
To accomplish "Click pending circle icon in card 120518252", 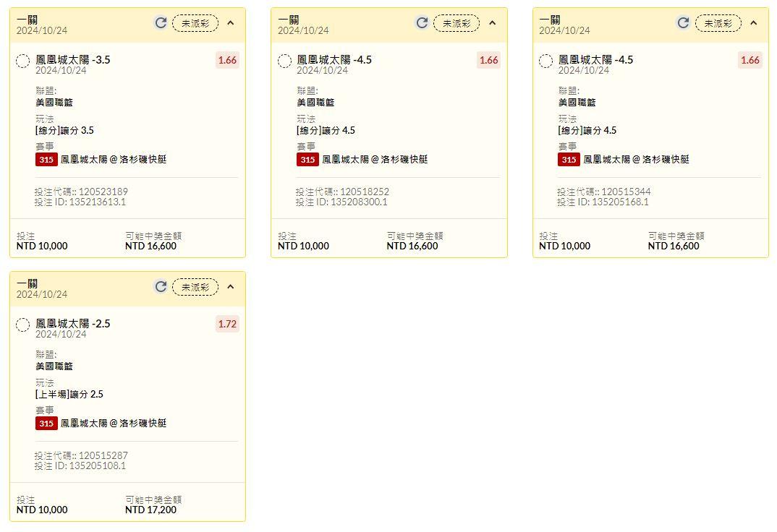I will coord(284,61).
